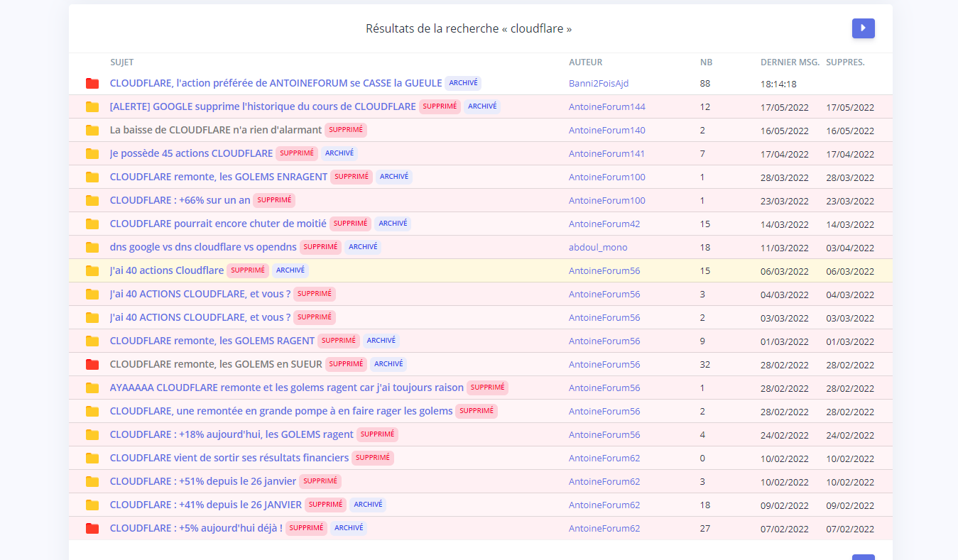Open topic CLOUDFLARE pourrait encore chuter de moitié
The height and width of the screenshot is (560, 958).
[x=218, y=224]
